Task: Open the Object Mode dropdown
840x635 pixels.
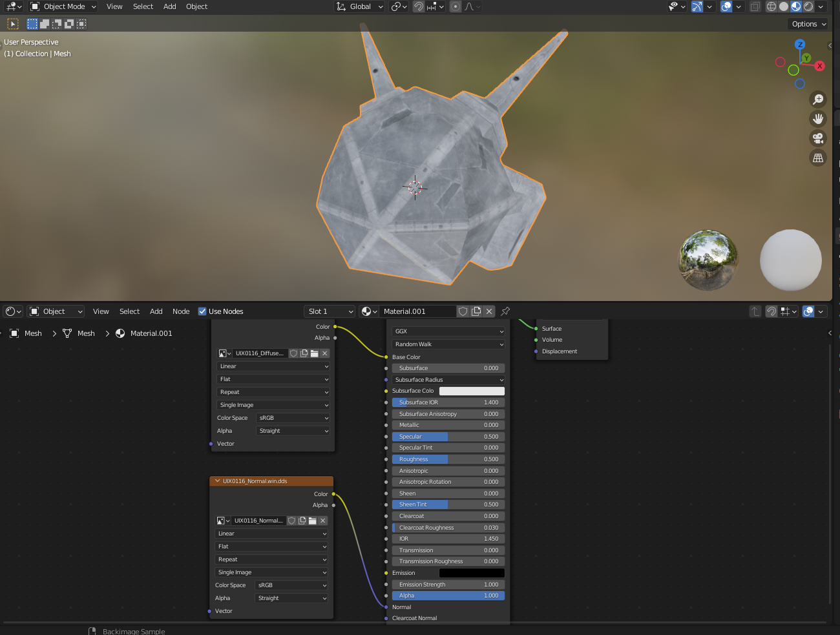Action: point(63,6)
